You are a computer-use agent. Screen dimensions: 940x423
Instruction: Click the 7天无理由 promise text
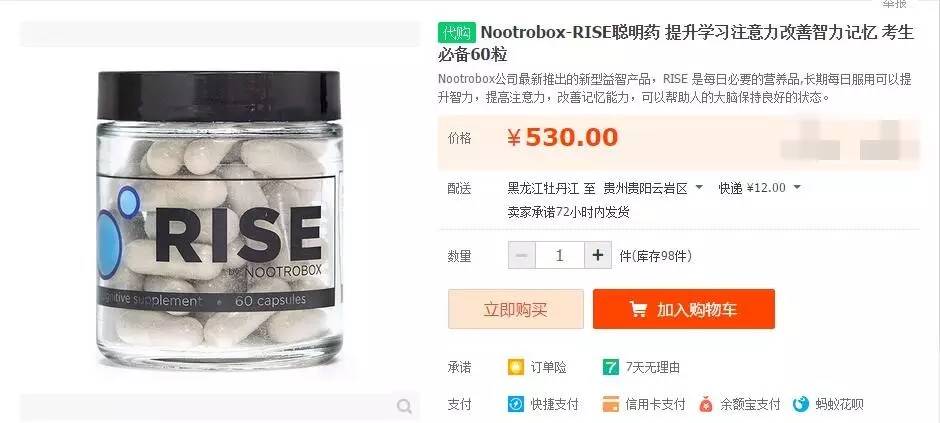point(652,367)
